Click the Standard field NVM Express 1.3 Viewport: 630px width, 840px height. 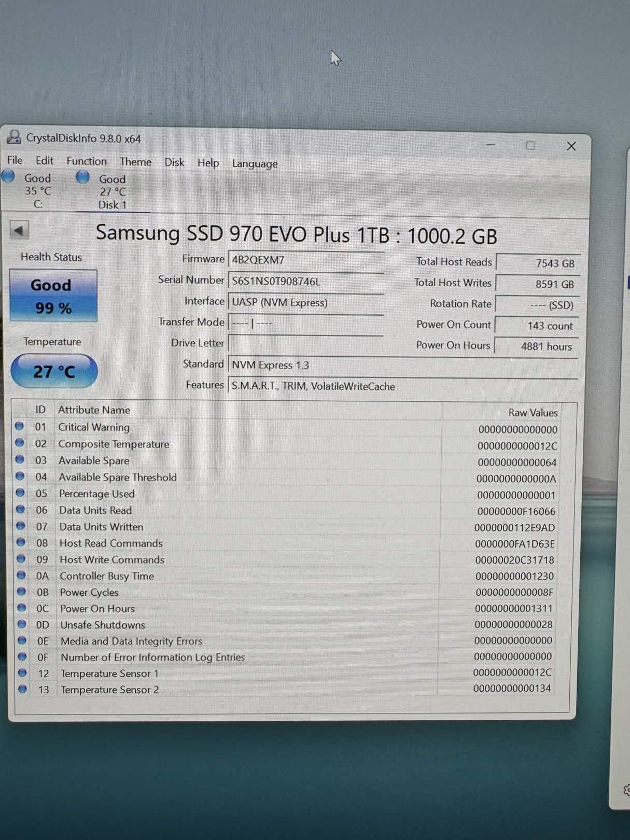point(403,365)
